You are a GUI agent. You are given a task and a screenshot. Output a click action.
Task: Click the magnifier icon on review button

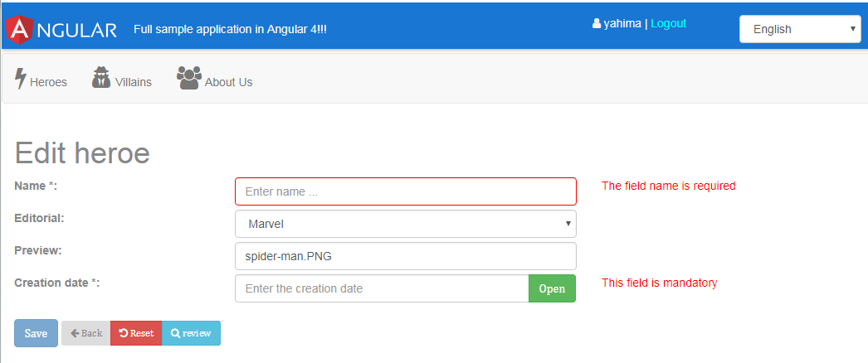click(175, 333)
